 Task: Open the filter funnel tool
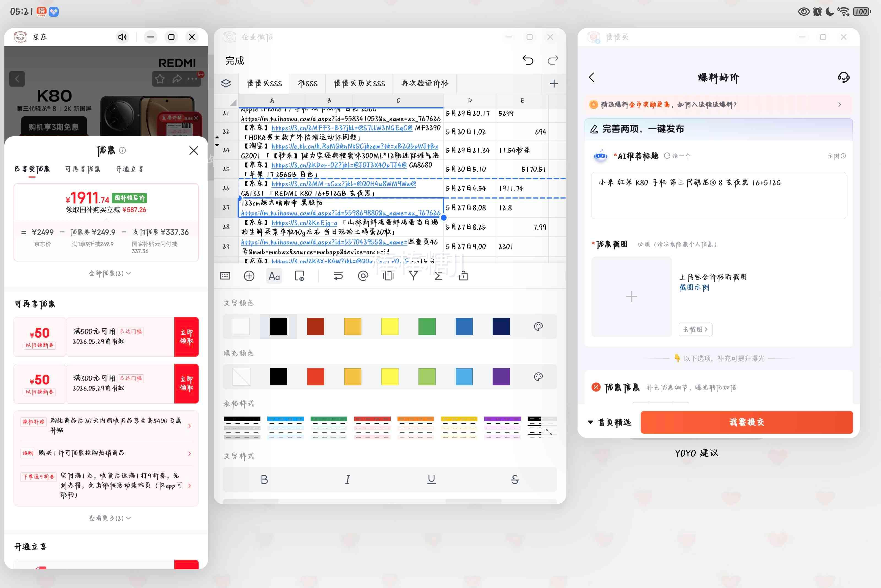[x=413, y=276]
